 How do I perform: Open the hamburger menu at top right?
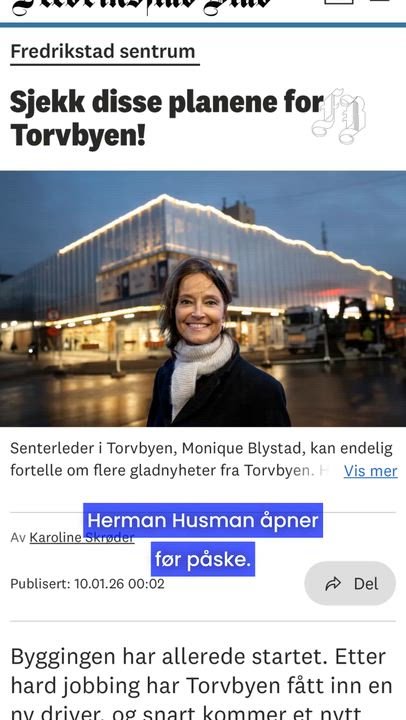[379, 1]
